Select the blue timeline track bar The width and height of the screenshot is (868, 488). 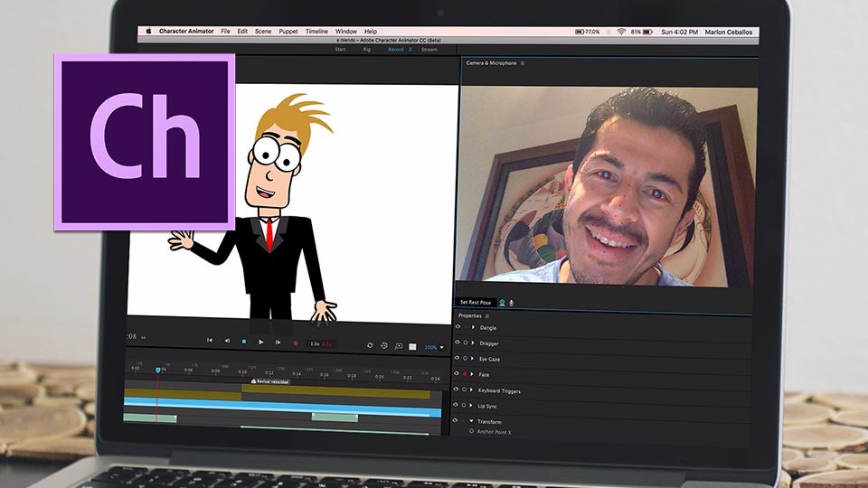(282, 408)
